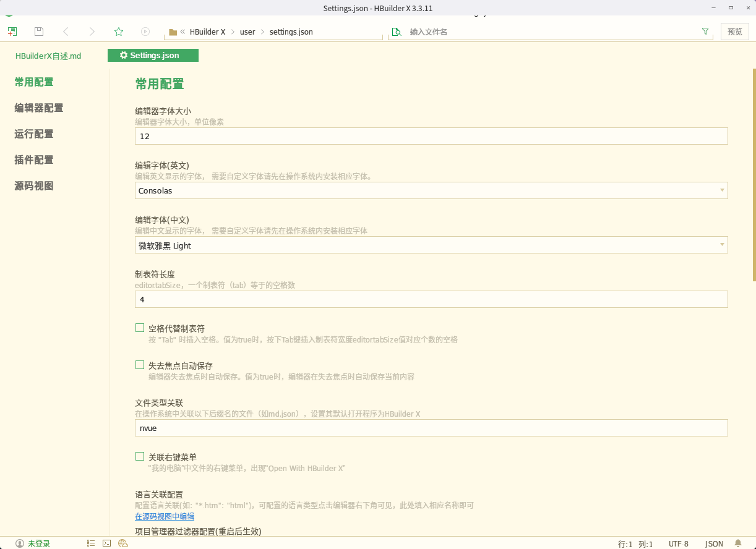Click the outline list icon in status bar
The height and width of the screenshot is (549, 756).
pyautogui.click(x=91, y=543)
